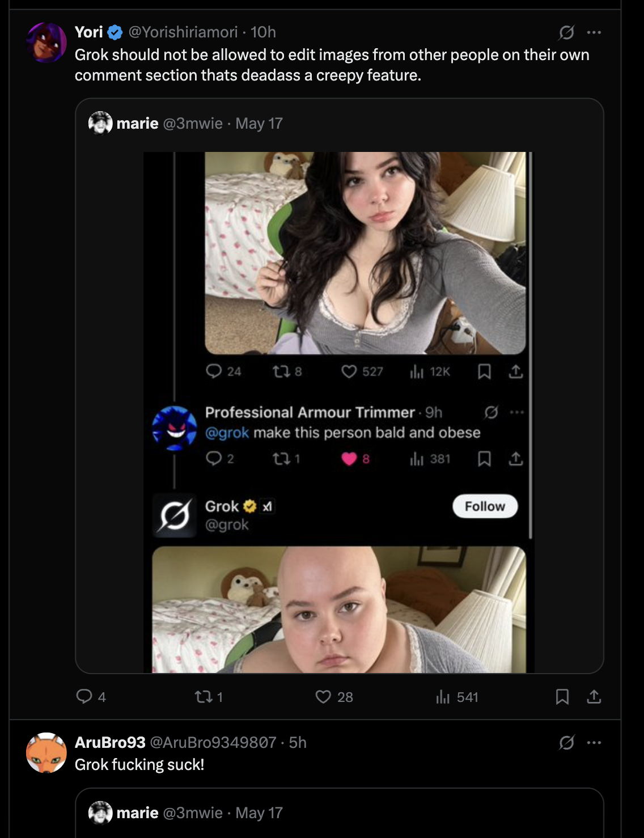The image size is (644, 838).
Task: Open the More menu on AruBro93's post
Action: 594,743
